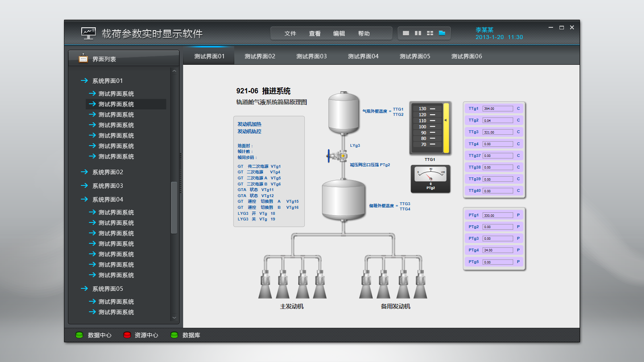The height and width of the screenshot is (362, 644).
Task: Click the sidebar vertical scrollbar thumb
Action: pos(174,208)
